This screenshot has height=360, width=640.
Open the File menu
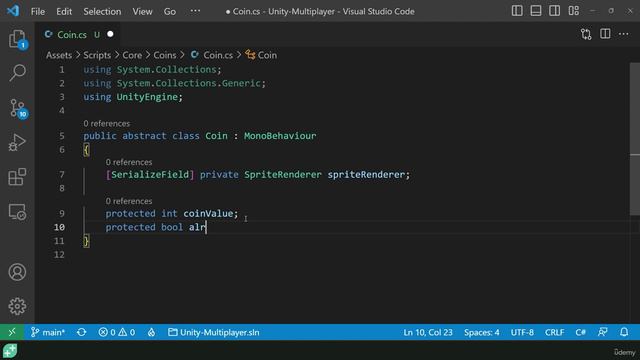[38, 11]
